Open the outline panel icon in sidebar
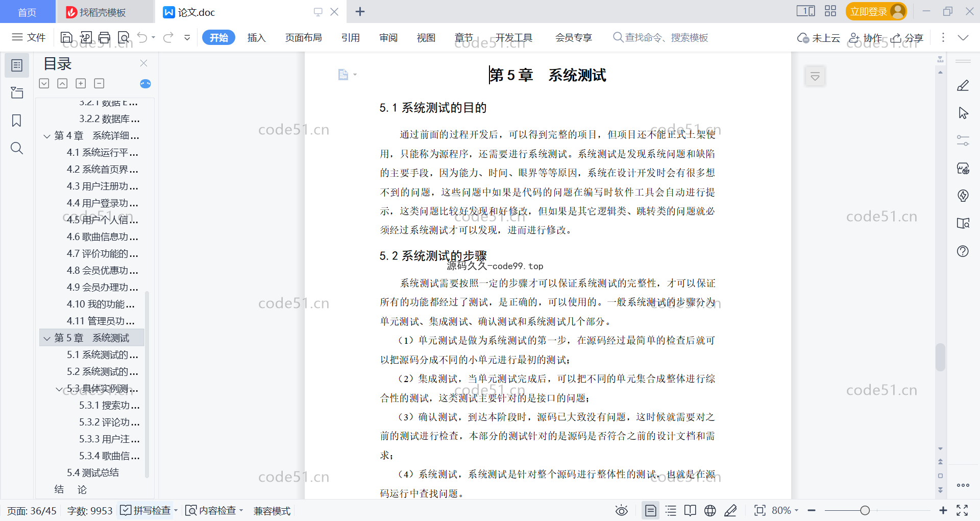980x521 pixels. 17,65
